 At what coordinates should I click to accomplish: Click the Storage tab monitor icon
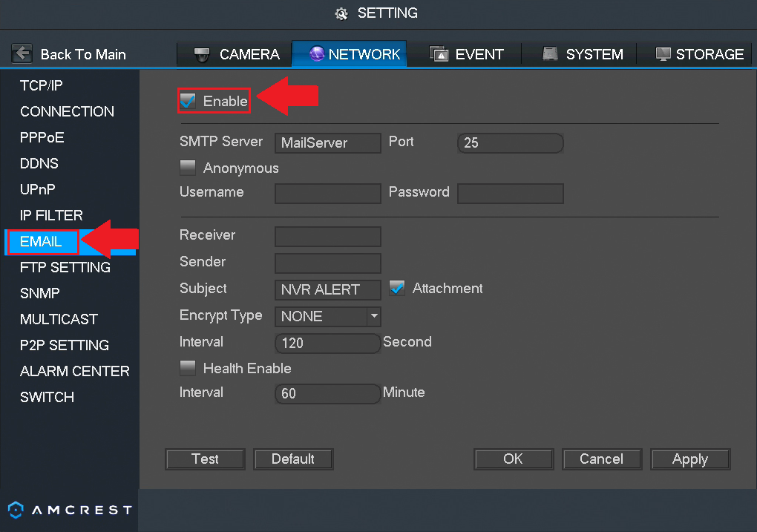(x=663, y=54)
